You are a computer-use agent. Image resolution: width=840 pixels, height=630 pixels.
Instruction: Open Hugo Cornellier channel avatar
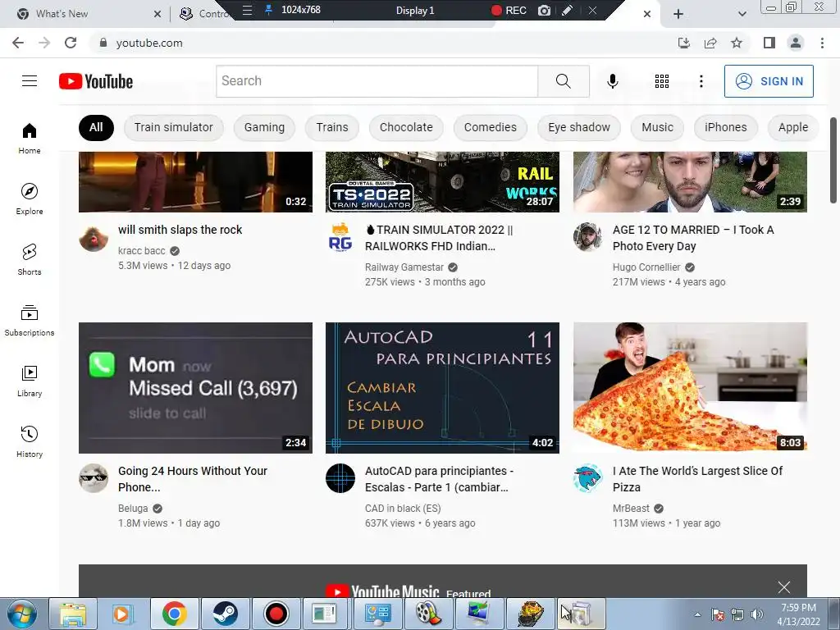click(587, 237)
